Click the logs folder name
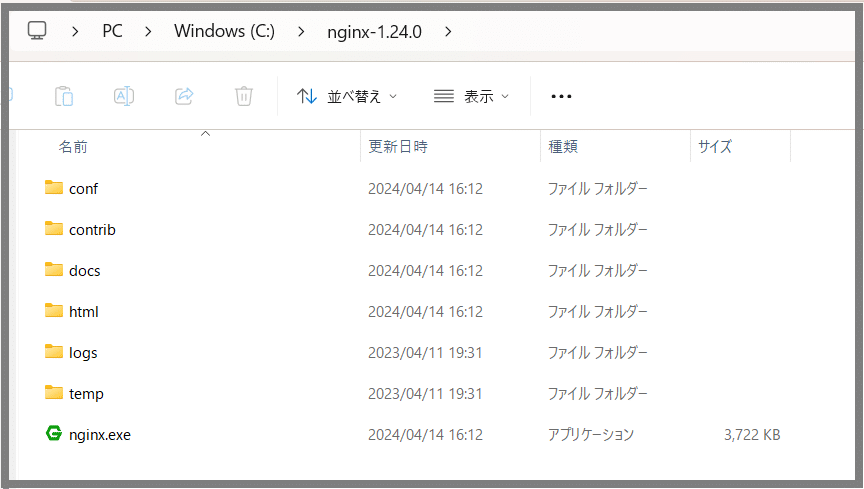 pos(83,353)
